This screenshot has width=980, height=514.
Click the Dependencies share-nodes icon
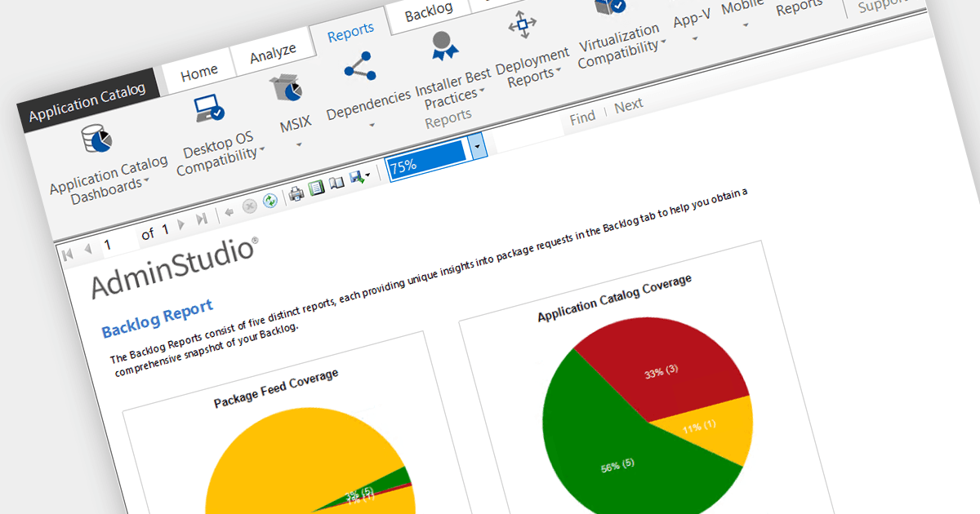pos(360,67)
